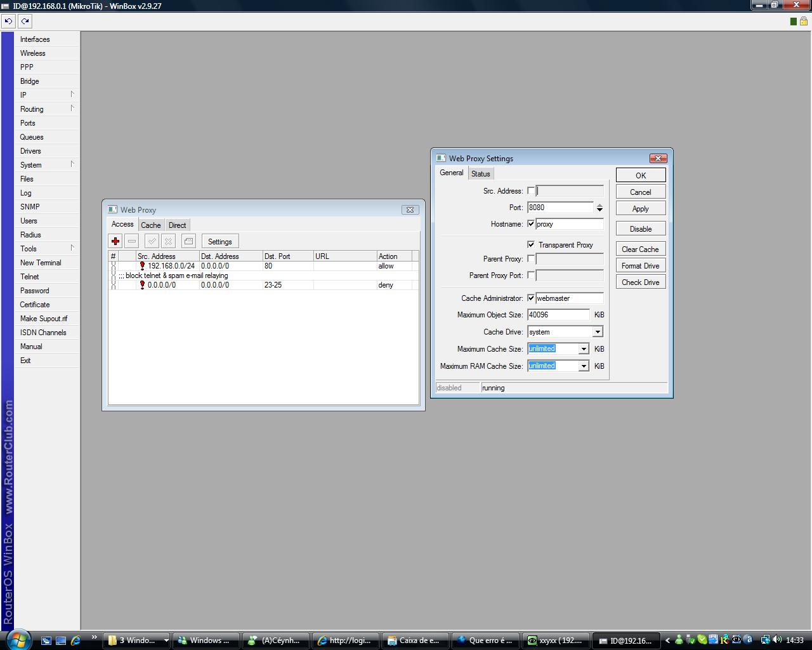Click the red flag icon on 192.168.0.0/24 rule
The image size is (812, 650).
142,266
